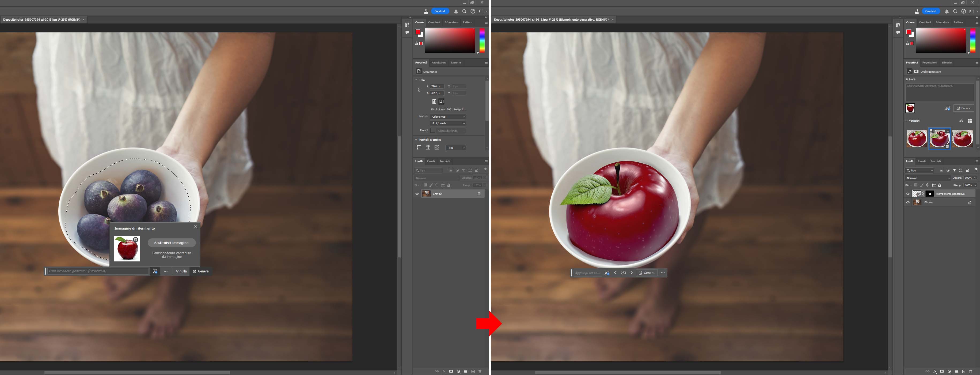980x375 pixels.
Task: Toggle Sfondo layer visibility in right window
Action: pos(908,202)
